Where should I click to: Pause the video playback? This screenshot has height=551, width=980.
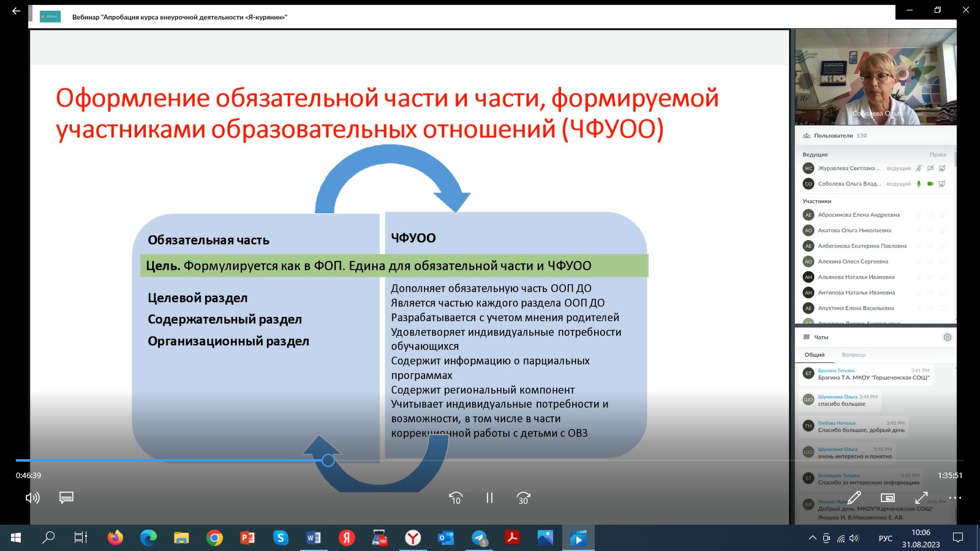coord(489,498)
